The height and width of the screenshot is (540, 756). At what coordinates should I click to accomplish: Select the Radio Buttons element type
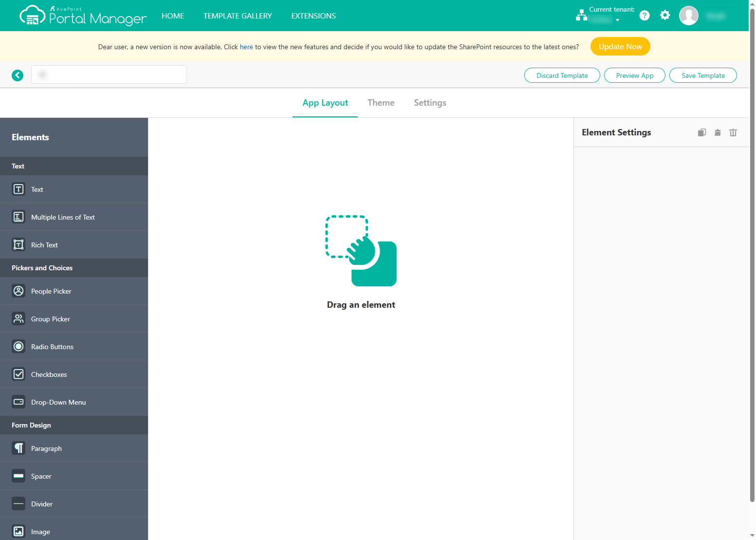pyautogui.click(x=52, y=346)
